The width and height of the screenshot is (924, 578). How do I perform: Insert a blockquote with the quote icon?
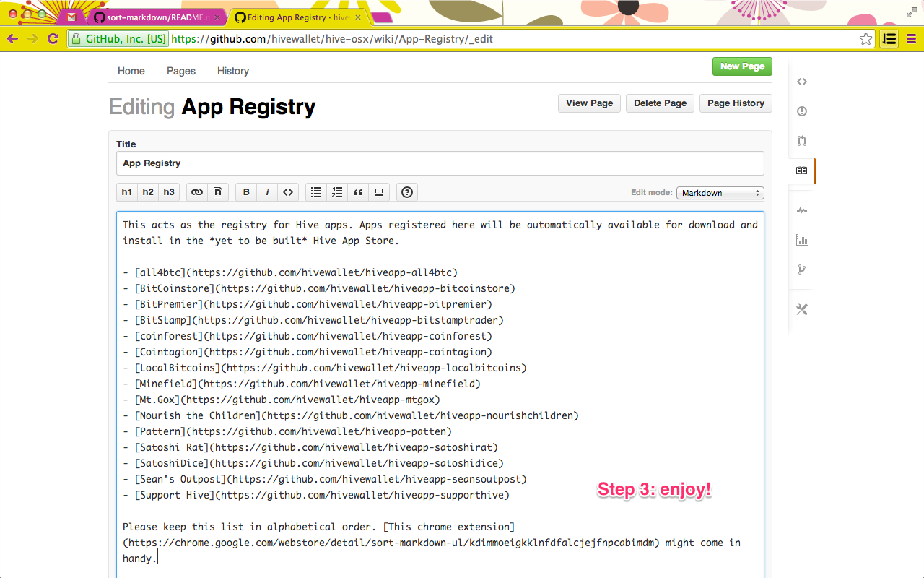(x=358, y=192)
